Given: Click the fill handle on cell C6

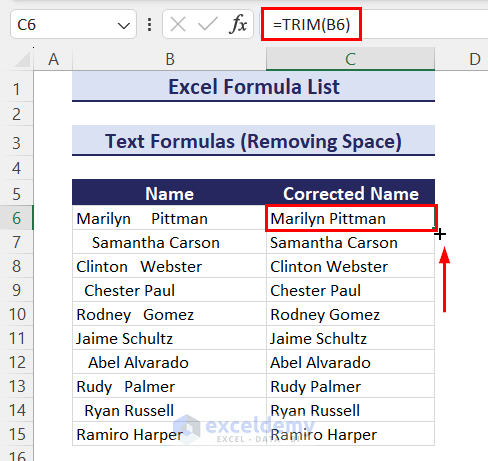Looking at the screenshot, I should [x=434, y=229].
